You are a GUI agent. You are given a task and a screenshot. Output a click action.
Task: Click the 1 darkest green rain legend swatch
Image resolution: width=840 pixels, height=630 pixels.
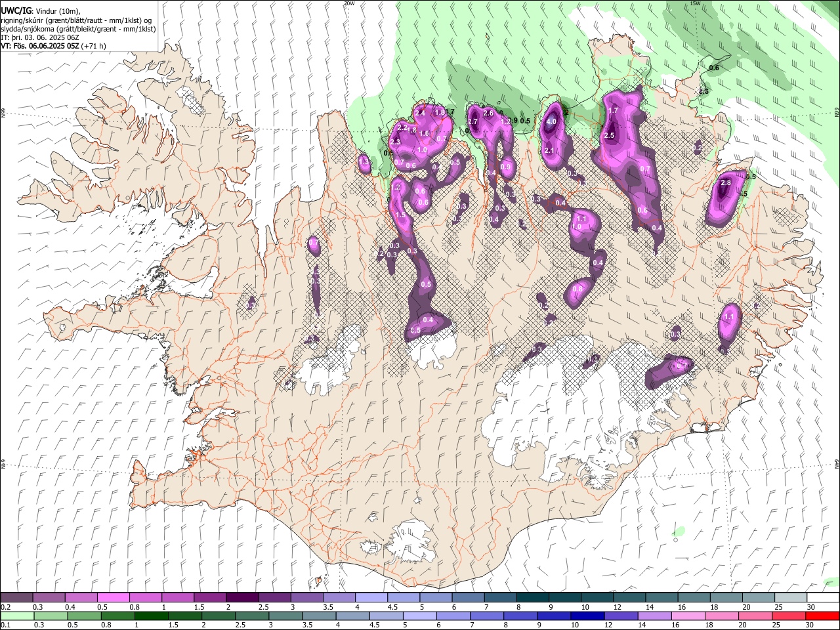point(152,616)
